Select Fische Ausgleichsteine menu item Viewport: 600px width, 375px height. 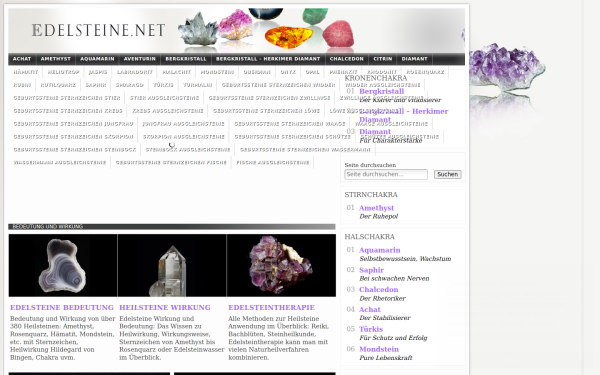(273, 163)
